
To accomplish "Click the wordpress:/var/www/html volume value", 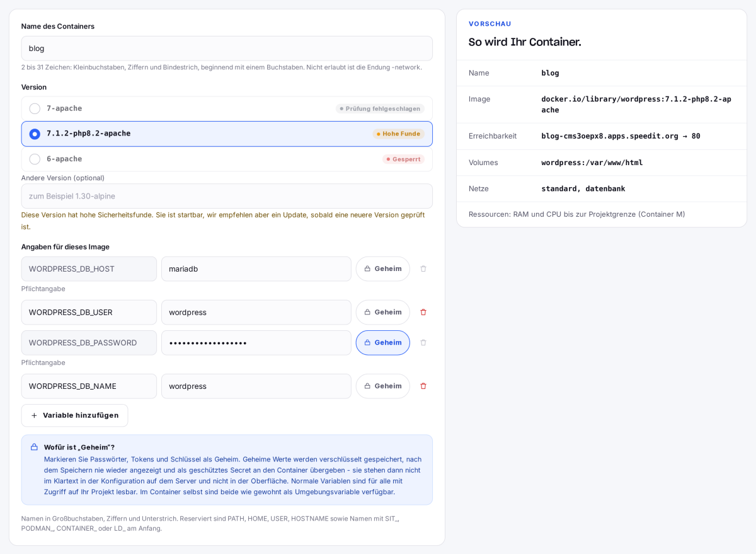I will pos(592,163).
